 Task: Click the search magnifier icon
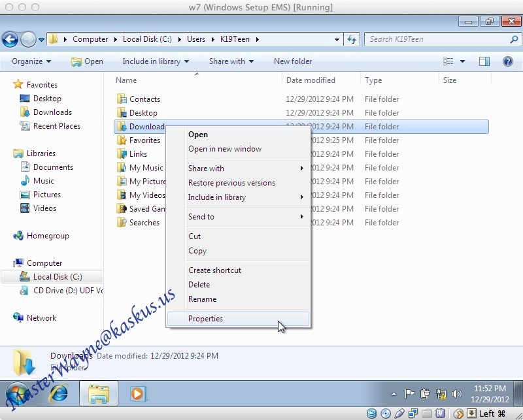click(514, 39)
